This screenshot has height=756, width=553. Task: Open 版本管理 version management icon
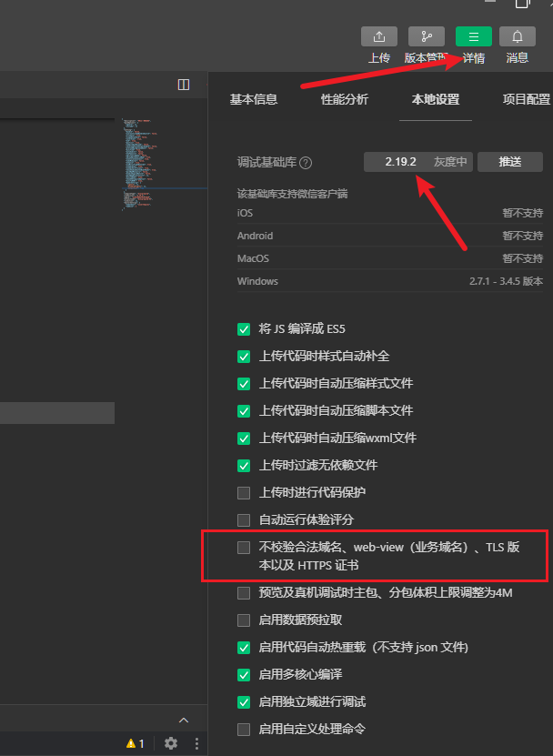pos(427,36)
